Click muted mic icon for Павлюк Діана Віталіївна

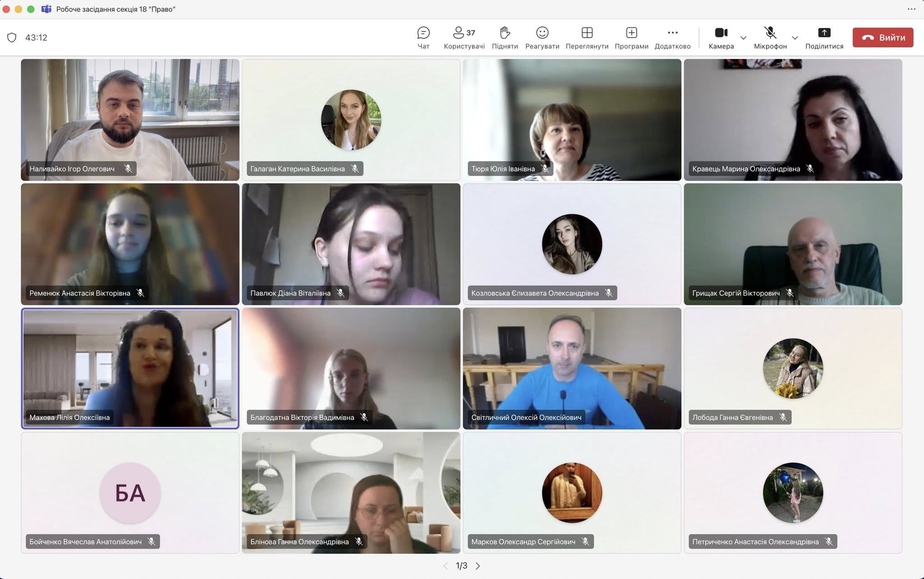point(341,293)
